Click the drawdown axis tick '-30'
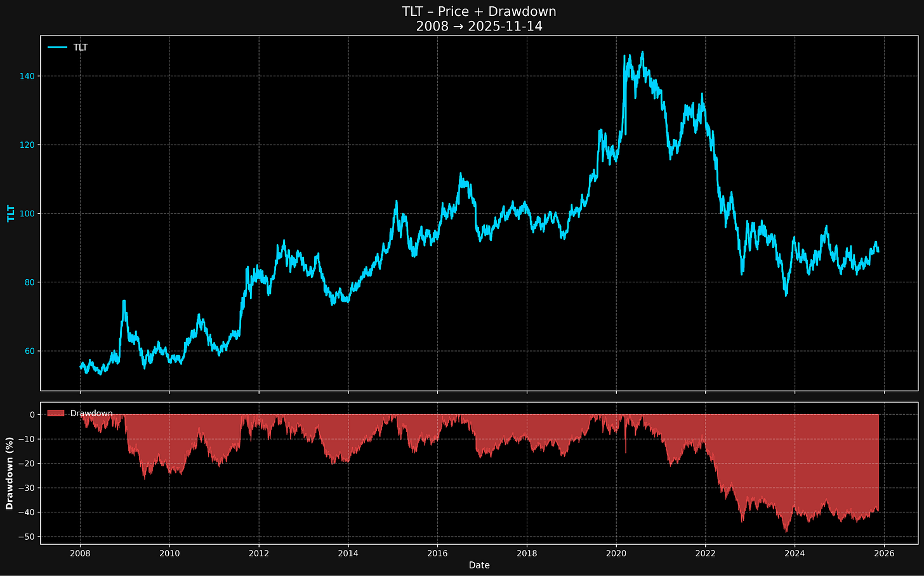 click(28, 488)
